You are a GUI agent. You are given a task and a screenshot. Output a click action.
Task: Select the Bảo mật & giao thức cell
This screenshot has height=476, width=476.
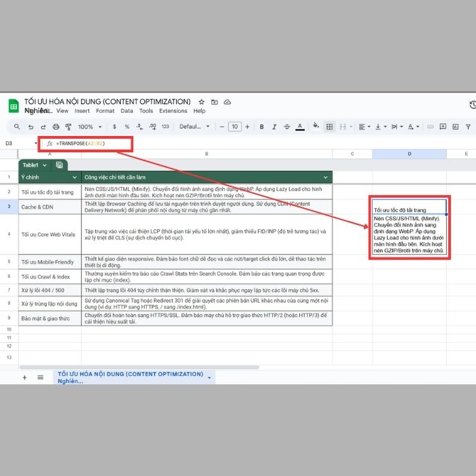tap(50, 318)
